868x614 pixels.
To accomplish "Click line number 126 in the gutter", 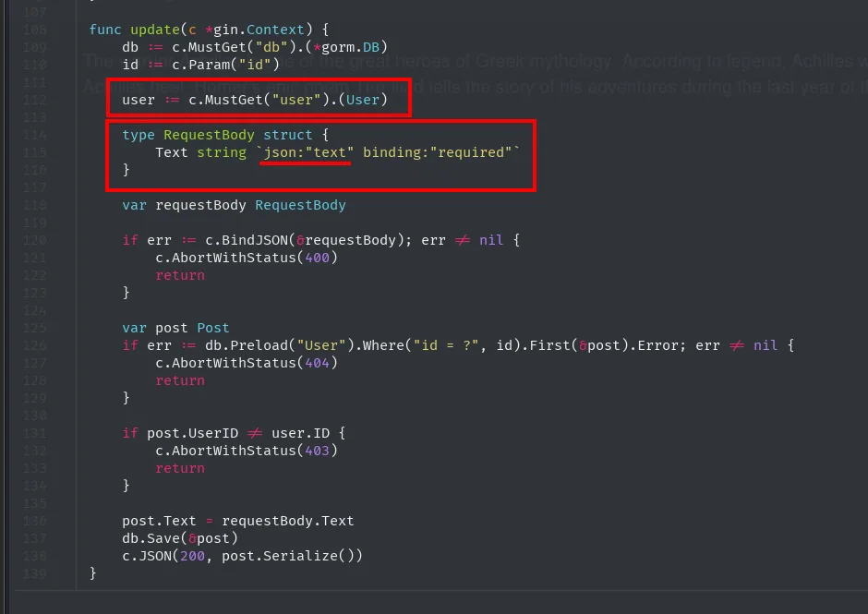I will [x=34, y=345].
